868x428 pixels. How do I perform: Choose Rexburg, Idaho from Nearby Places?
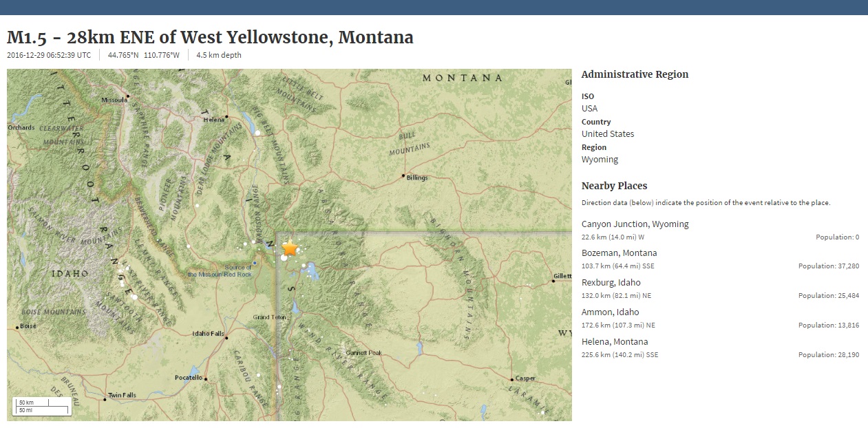(611, 282)
